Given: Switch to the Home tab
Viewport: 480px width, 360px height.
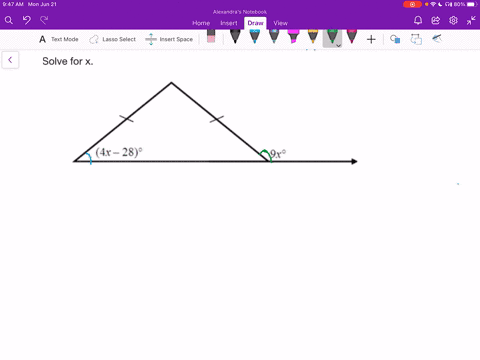Looking at the screenshot, I should pos(201,23).
